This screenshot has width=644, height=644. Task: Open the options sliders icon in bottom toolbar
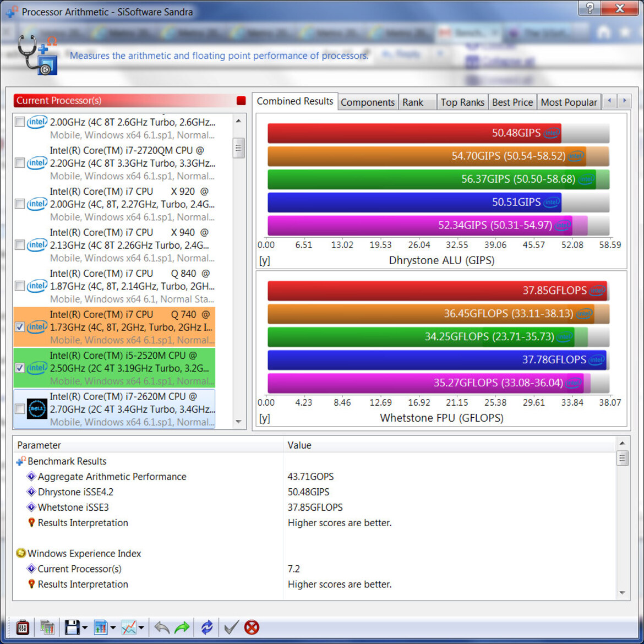click(22, 627)
